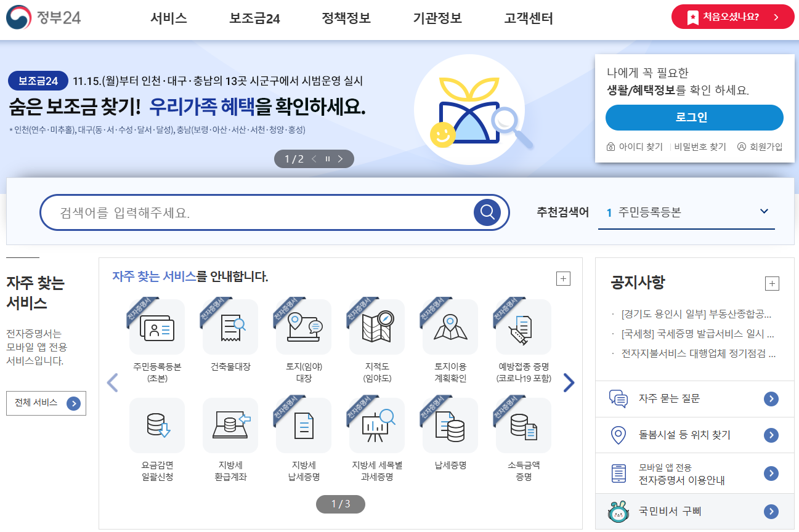Click the 정부24 logo
Image resolution: width=799 pixels, height=532 pixels.
(x=44, y=17)
